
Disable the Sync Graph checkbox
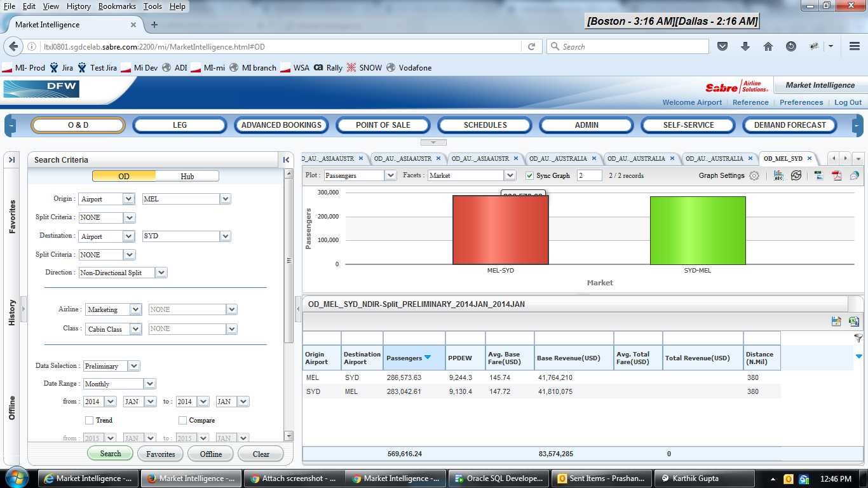(530, 175)
